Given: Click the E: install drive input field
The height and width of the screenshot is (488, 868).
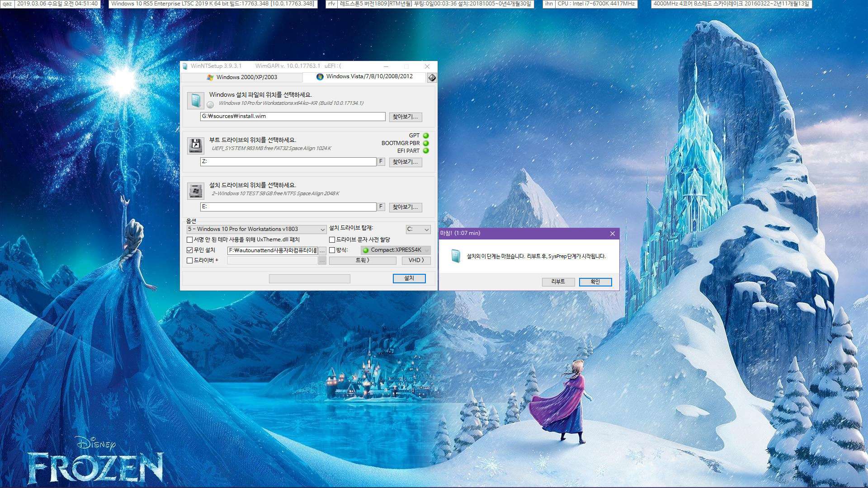Looking at the screenshot, I should pos(288,207).
